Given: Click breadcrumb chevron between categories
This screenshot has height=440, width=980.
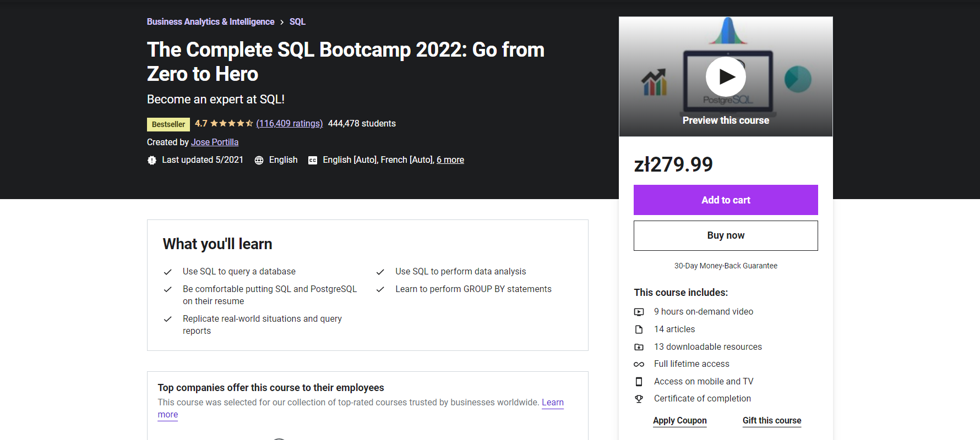Looking at the screenshot, I should click(282, 22).
